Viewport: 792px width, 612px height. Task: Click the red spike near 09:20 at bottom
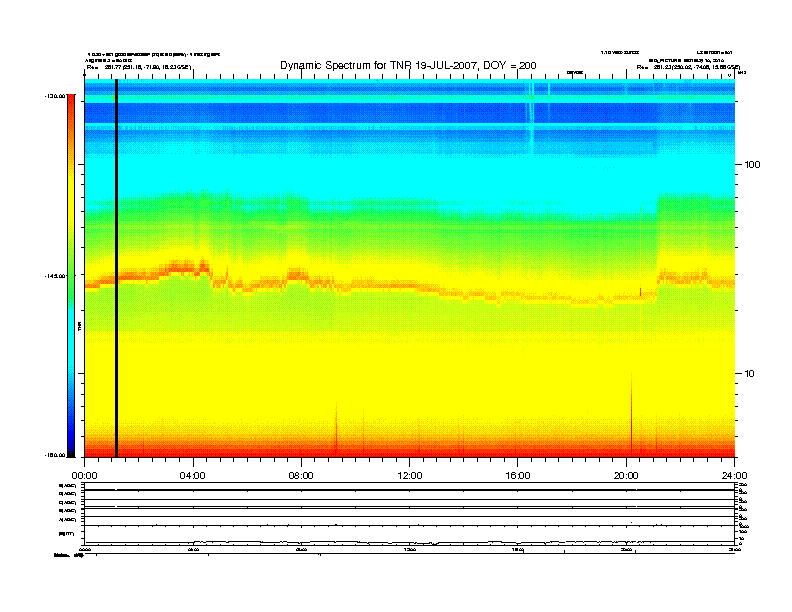[x=336, y=430]
